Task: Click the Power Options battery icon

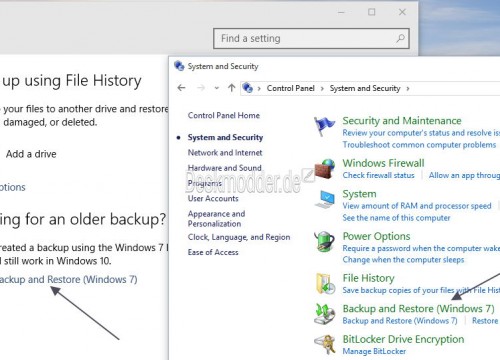Action: point(324,242)
